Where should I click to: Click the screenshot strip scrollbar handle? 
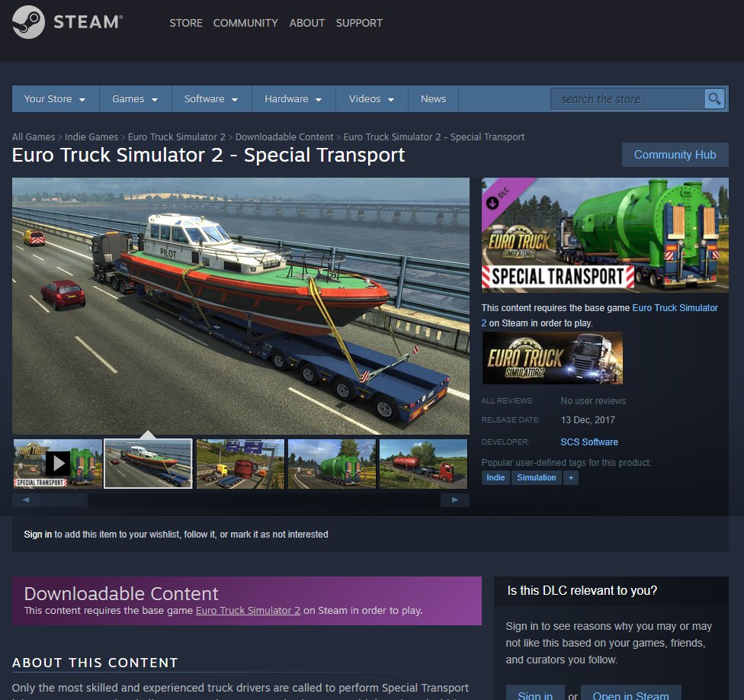coord(65,499)
